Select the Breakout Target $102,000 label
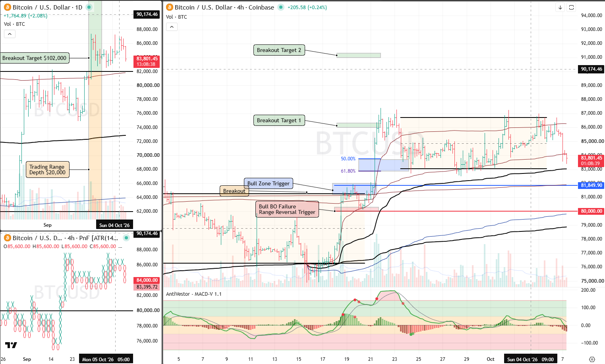Viewport: 605px width, 364px height. [x=35, y=58]
